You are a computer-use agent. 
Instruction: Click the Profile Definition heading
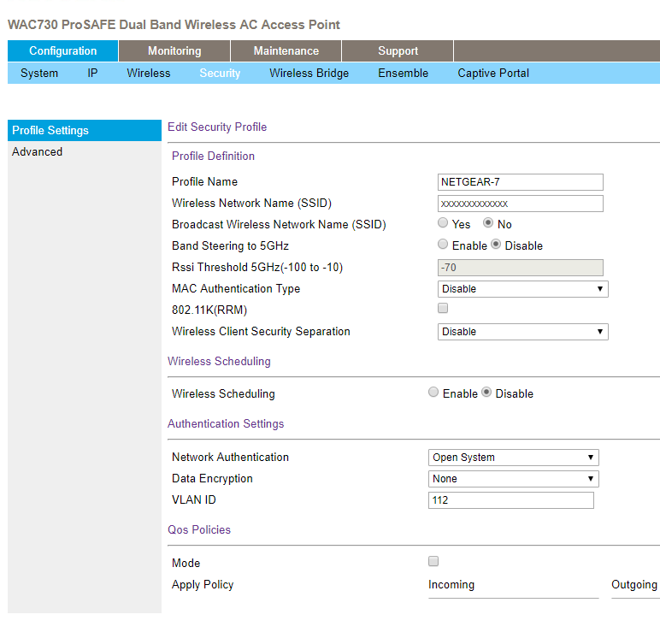(x=214, y=157)
